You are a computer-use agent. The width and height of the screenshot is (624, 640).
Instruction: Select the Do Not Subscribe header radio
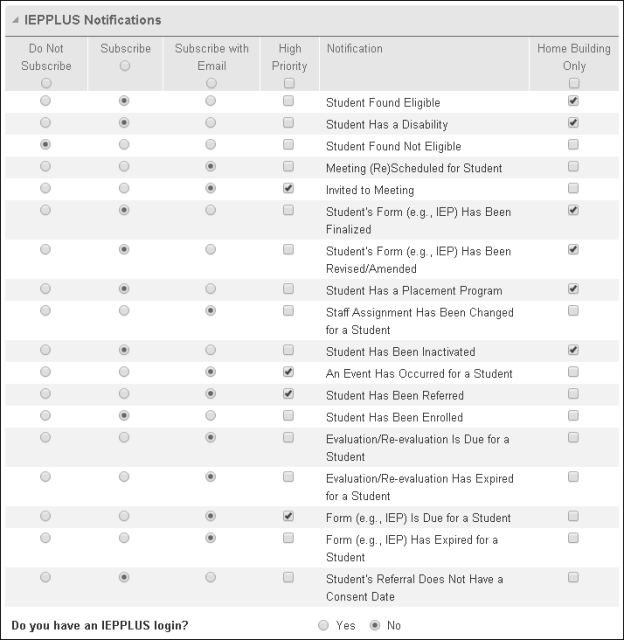(46, 84)
